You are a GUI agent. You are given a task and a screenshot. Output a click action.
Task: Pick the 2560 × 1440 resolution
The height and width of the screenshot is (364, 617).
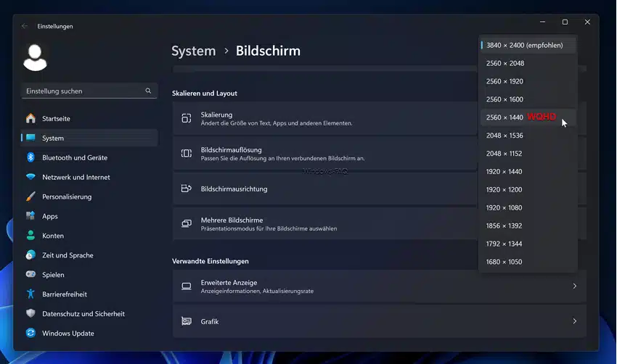(528, 117)
